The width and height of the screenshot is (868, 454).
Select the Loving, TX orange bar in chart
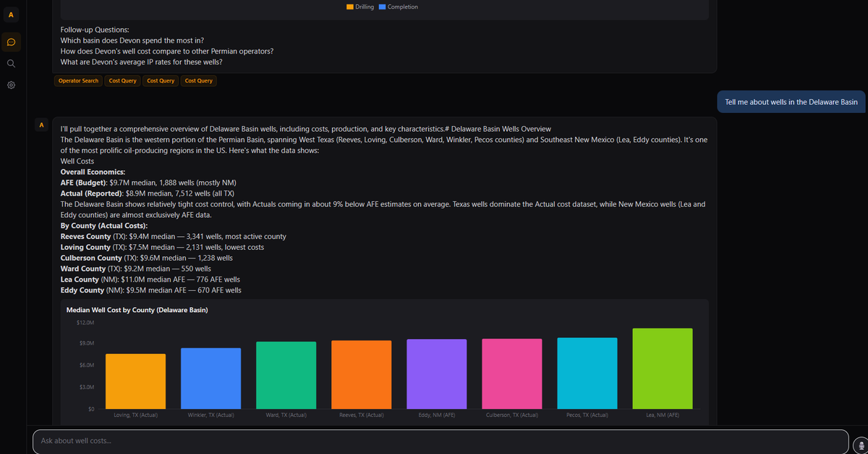tap(135, 382)
